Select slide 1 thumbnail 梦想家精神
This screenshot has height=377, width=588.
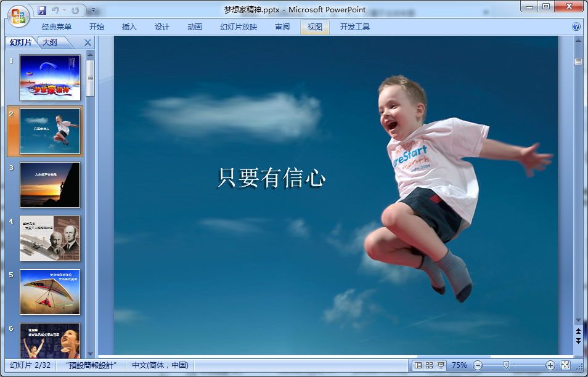pos(50,78)
